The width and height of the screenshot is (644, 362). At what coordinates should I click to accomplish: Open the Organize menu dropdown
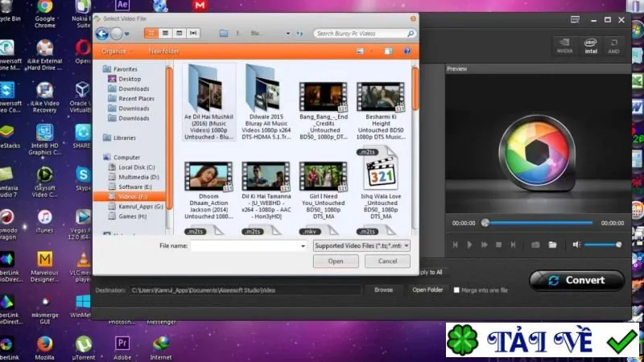pyautogui.click(x=116, y=51)
